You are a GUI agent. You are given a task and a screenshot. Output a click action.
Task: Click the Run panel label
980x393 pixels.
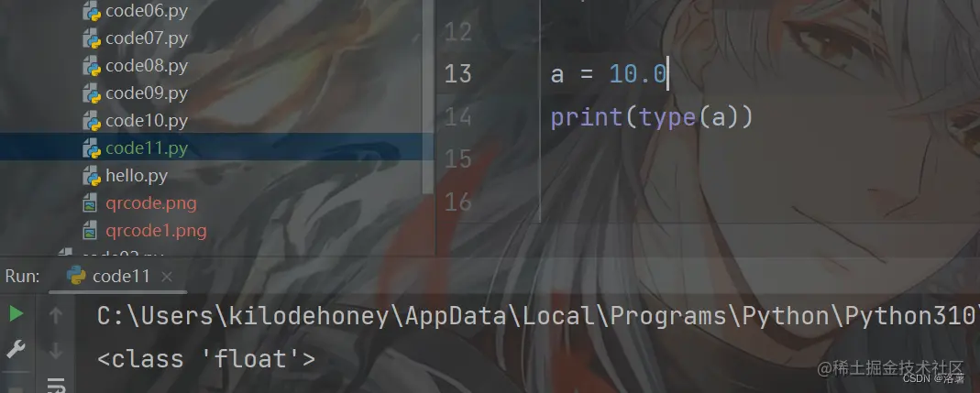point(23,276)
